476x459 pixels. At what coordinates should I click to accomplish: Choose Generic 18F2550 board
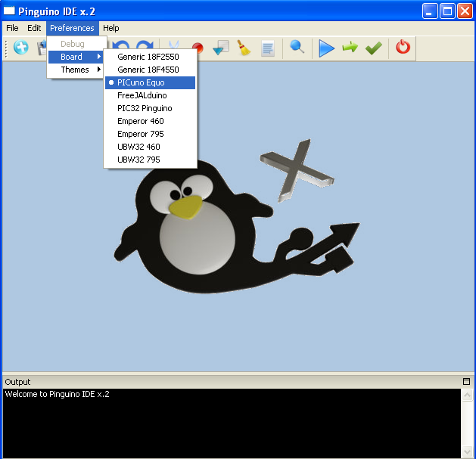click(148, 57)
